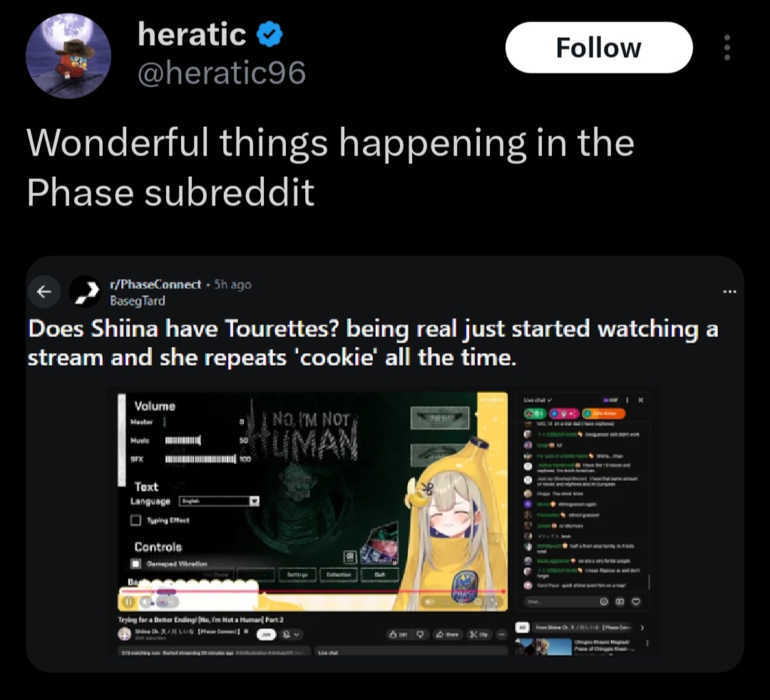
Task: Toggle the Typing Effect checkbox
Action: click(x=136, y=520)
